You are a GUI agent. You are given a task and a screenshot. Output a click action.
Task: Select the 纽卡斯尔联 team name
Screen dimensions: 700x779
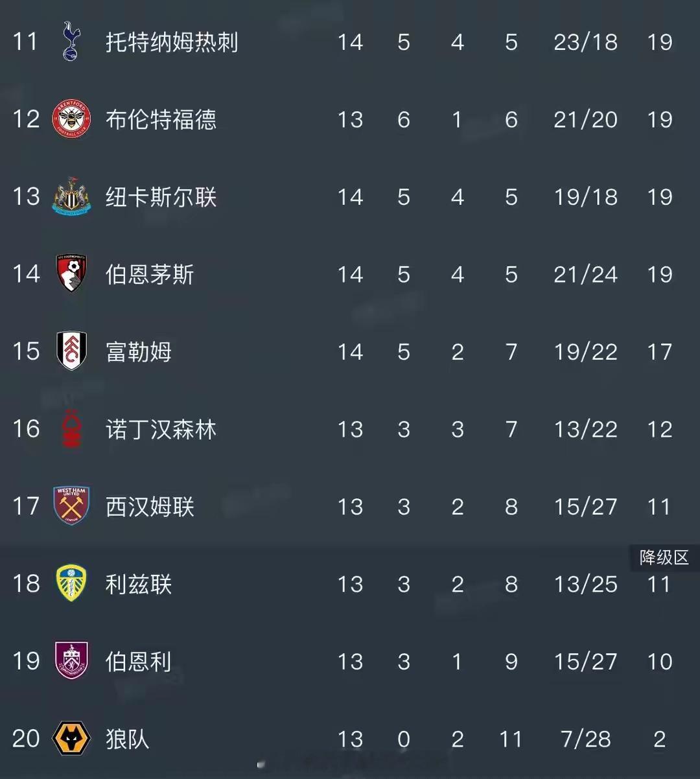[161, 197]
